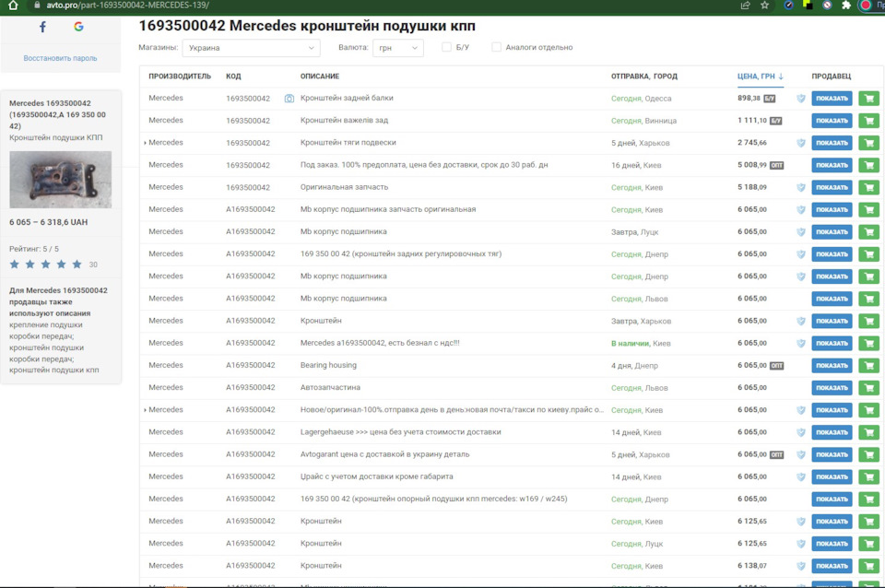Click the Google login icon
Viewport: 885px width, 588px height.
78,27
